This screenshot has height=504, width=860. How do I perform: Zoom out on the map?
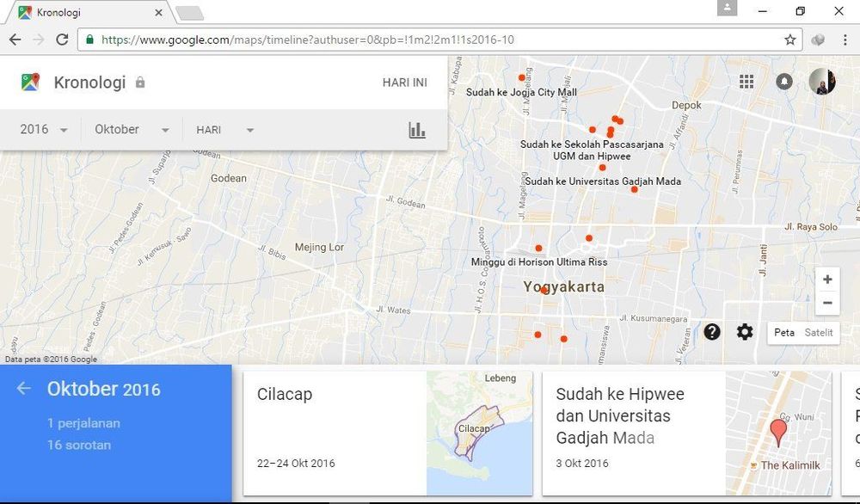click(x=827, y=303)
